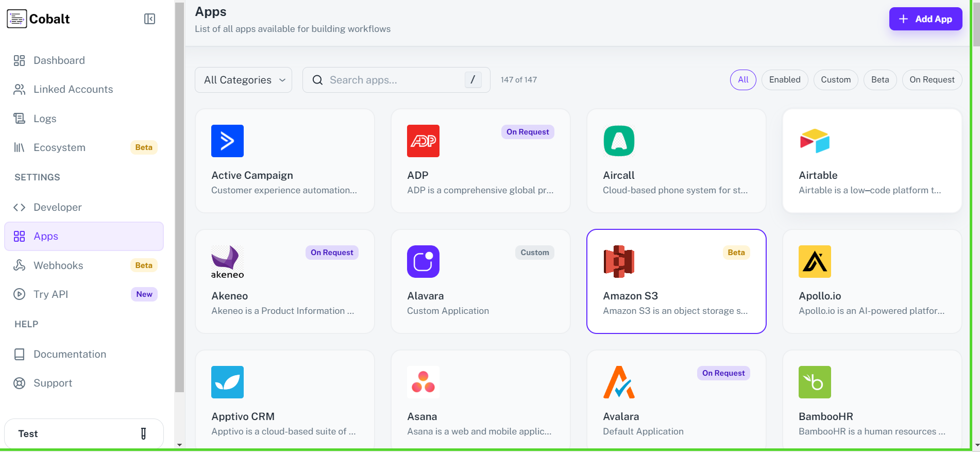
Task: Click the On Request badge on Avalara
Action: click(723, 373)
